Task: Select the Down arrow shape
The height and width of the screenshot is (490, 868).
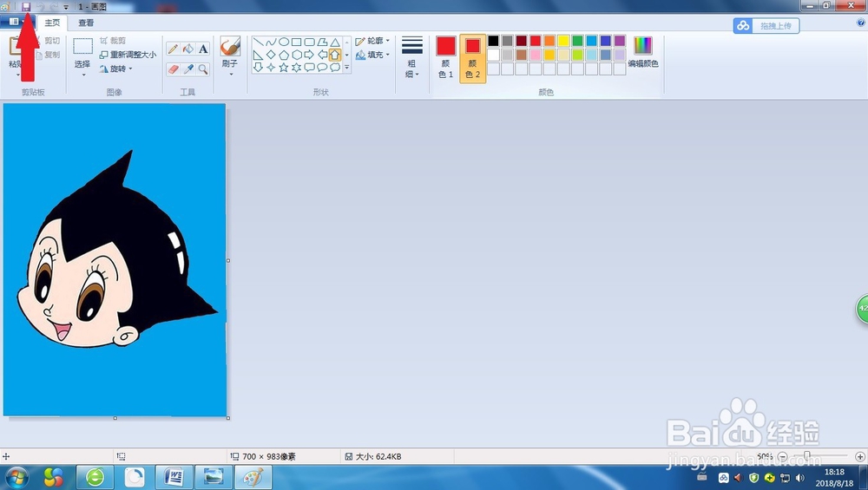Action: (258, 67)
